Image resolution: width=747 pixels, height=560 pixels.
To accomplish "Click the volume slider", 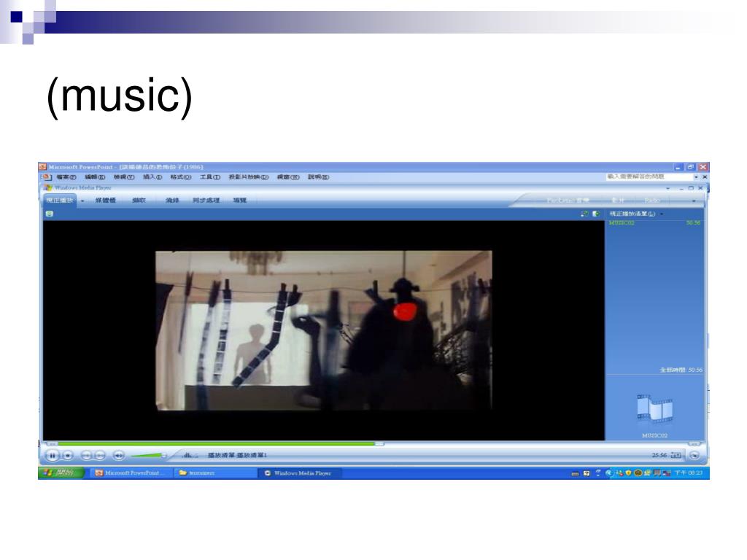I will click(x=148, y=456).
